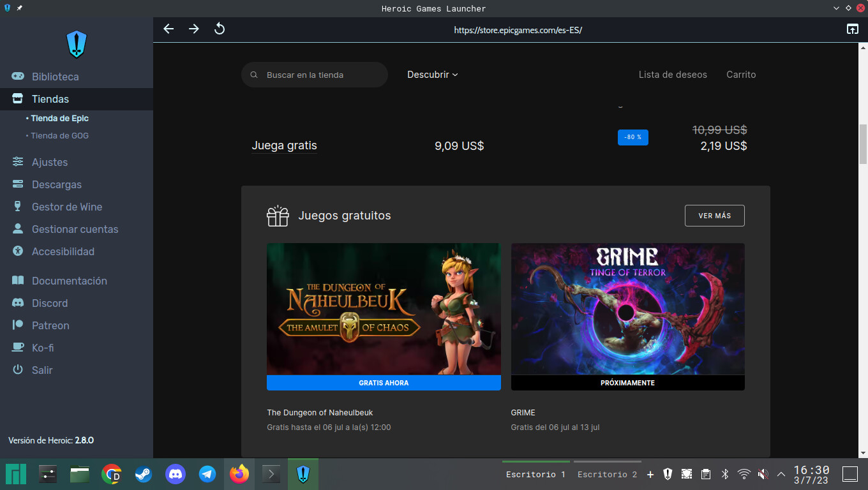Click VER MÁS button
This screenshot has height=490, width=868.
pyautogui.click(x=715, y=216)
